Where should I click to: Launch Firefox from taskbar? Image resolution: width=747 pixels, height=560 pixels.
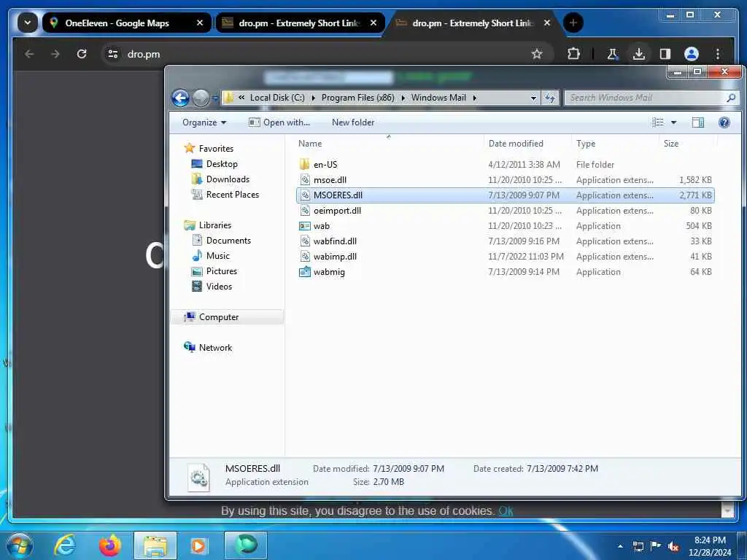pos(110,545)
